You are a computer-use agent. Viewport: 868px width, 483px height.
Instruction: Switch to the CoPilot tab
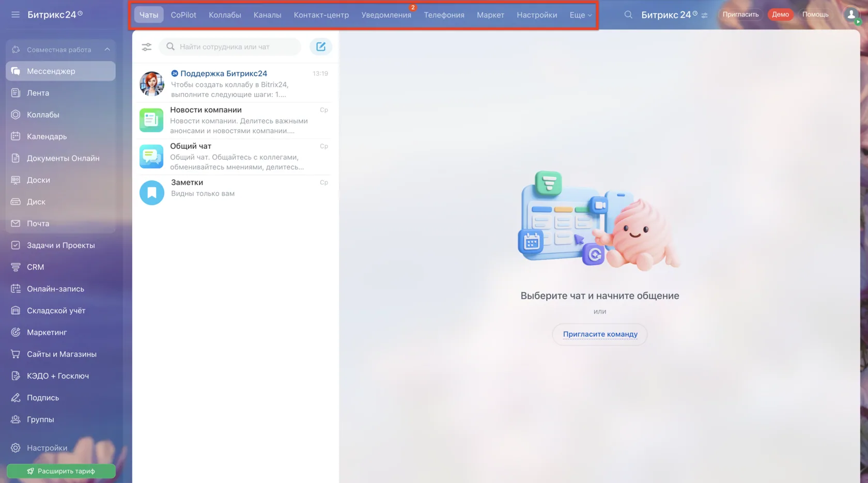pos(183,15)
